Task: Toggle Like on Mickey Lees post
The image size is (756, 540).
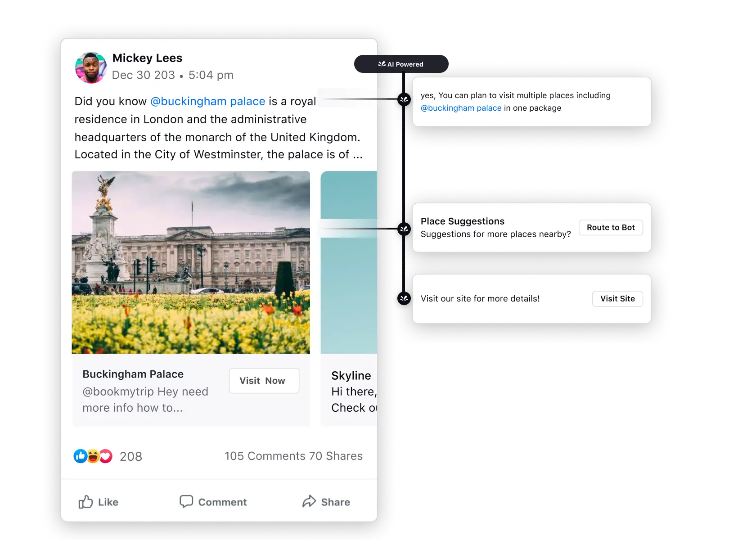Action: [98, 502]
